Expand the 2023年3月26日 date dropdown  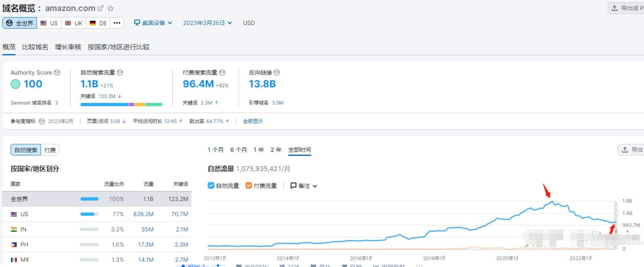pyautogui.click(x=207, y=23)
